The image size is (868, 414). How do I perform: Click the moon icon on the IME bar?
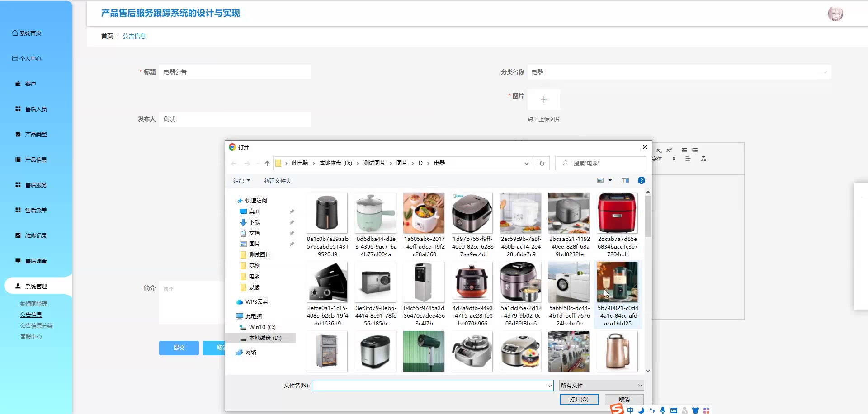tap(641, 410)
